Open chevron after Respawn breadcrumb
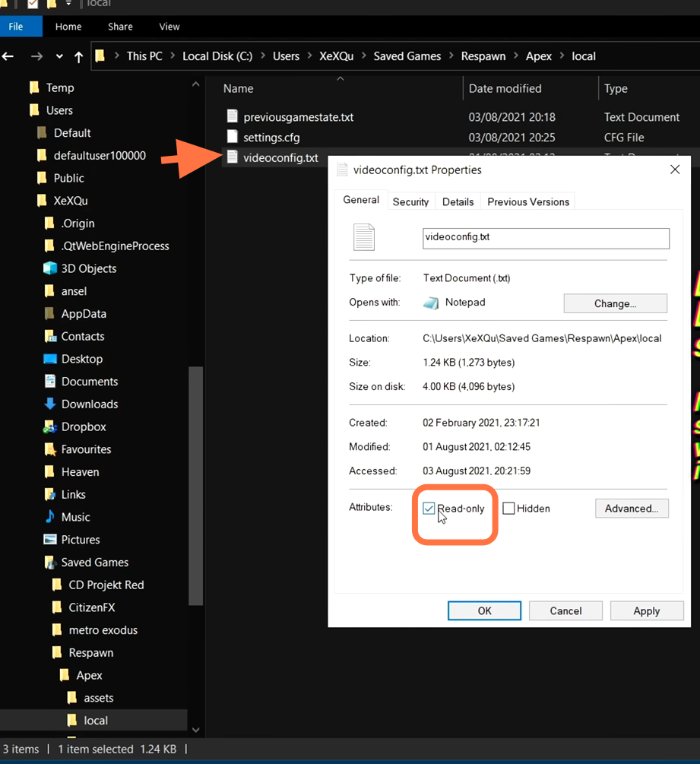700x764 pixels. point(516,56)
